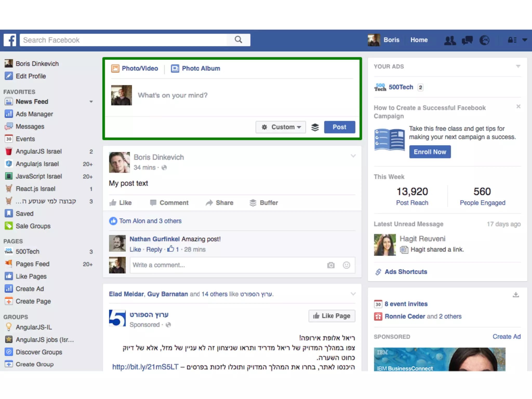Viewport: 532px width, 399px height.
Task: Open options chevron on Boris Dinkevich post
Action: coord(353,156)
